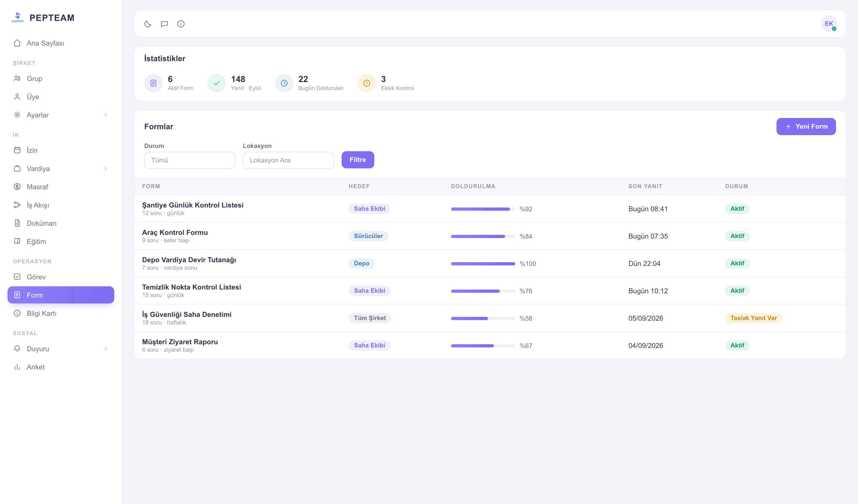Click the Tüm Şirket target badge
The height and width of the screenshot is (504, 858).
(370, 318)
